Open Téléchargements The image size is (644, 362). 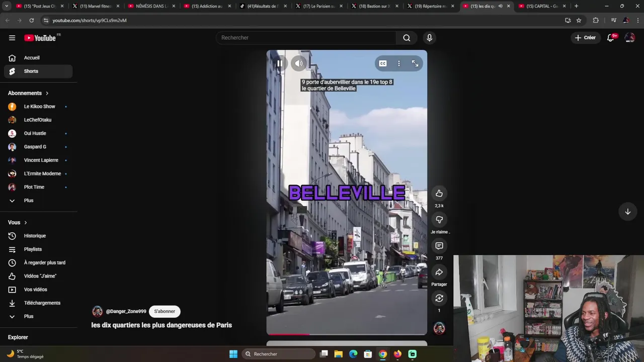(38, 303)
